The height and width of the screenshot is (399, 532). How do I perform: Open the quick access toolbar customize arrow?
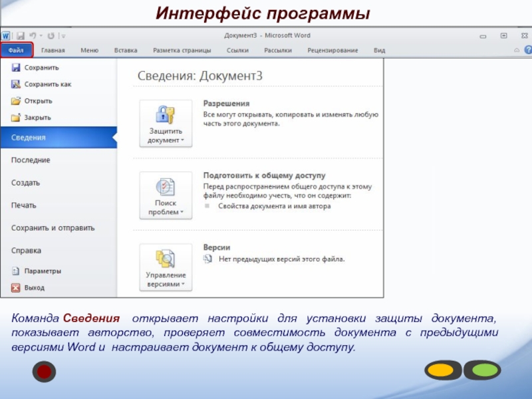point(65,35)
